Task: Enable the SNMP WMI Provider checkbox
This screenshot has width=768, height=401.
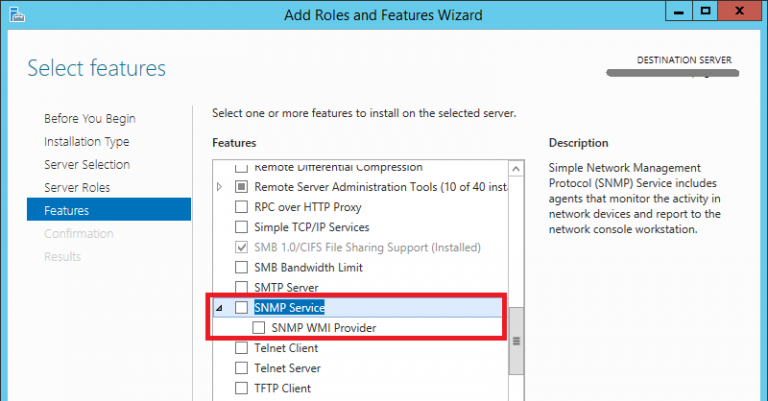Action: coord(260,328)
